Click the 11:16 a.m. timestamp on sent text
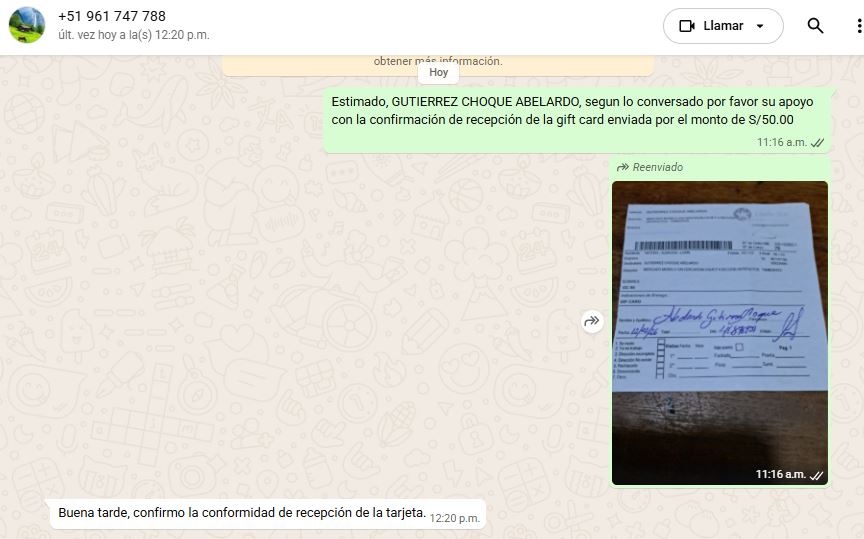The height and width of the screenshot is (539, 864). tap(781, 143)
